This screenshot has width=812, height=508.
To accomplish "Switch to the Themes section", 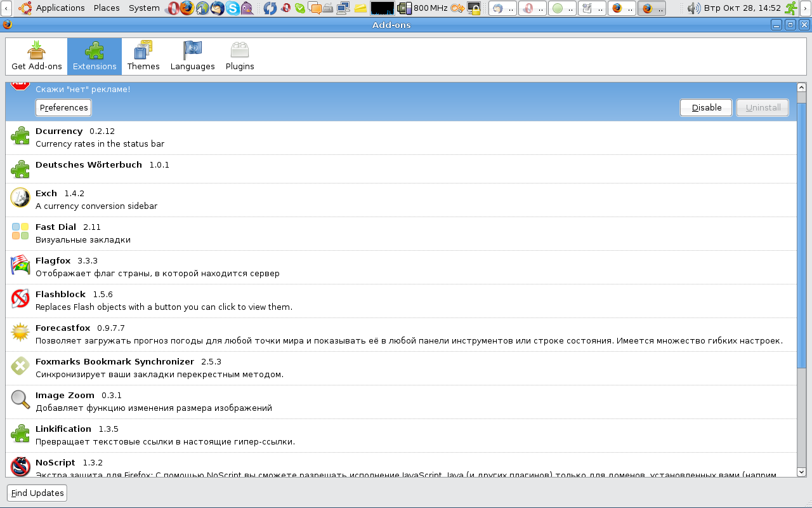I will pyautogui.click(x=143, y=57).
